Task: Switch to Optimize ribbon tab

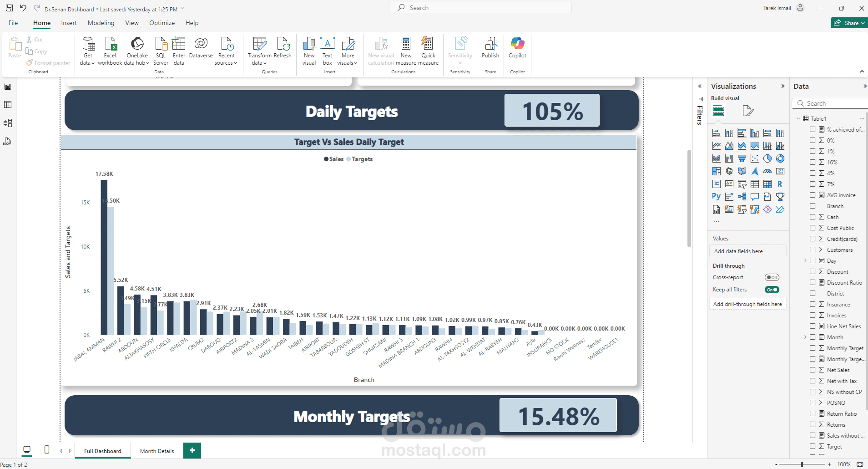Action: pyautogui.click(x=162, y=23)
